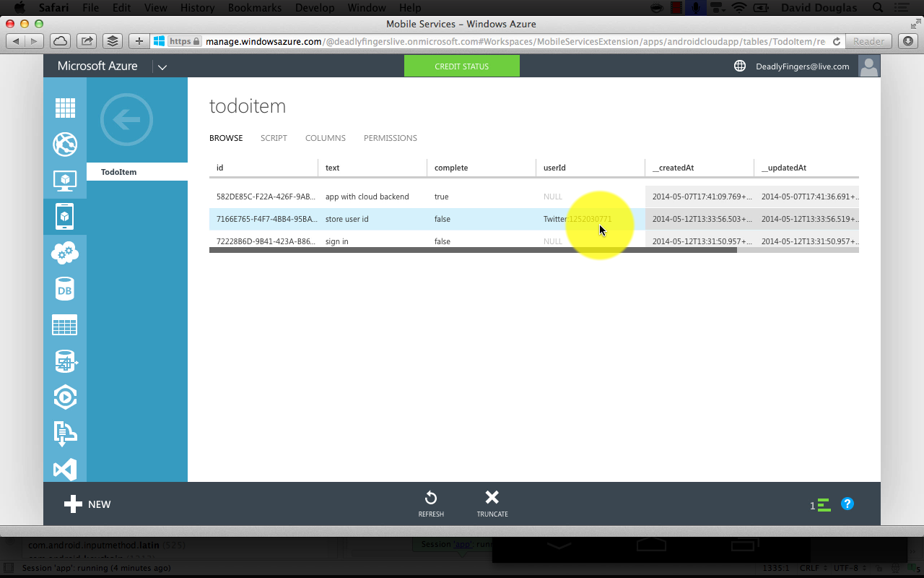Open Media Services play icon in sidebar
Viewport: 924px width, 578px height.
[x=65, y=397]
